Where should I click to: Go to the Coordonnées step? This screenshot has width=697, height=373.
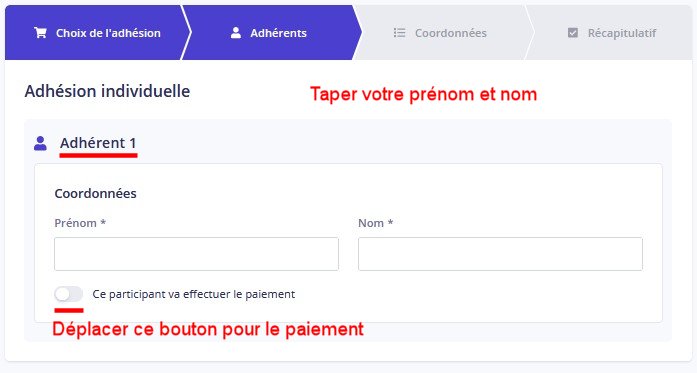pos(440,32)
